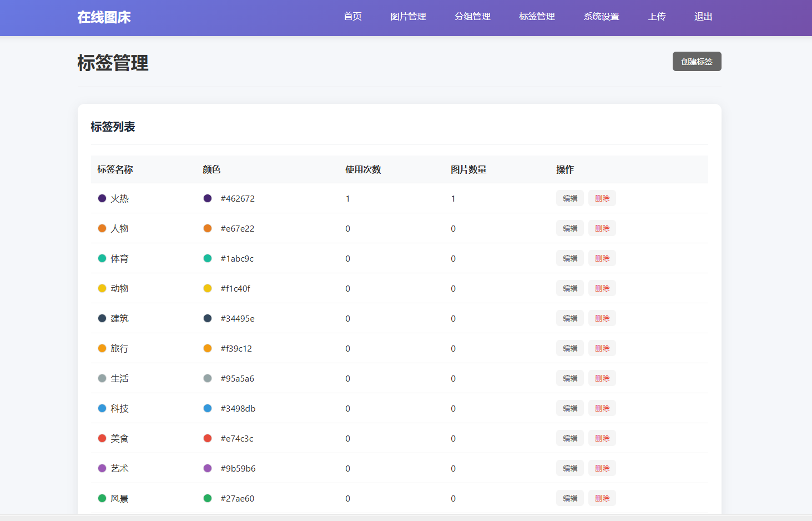Image resolution: width=812 pixels, height=521 pixels.
Task: Edit the 建筑 tag
Action: (570, 318)
